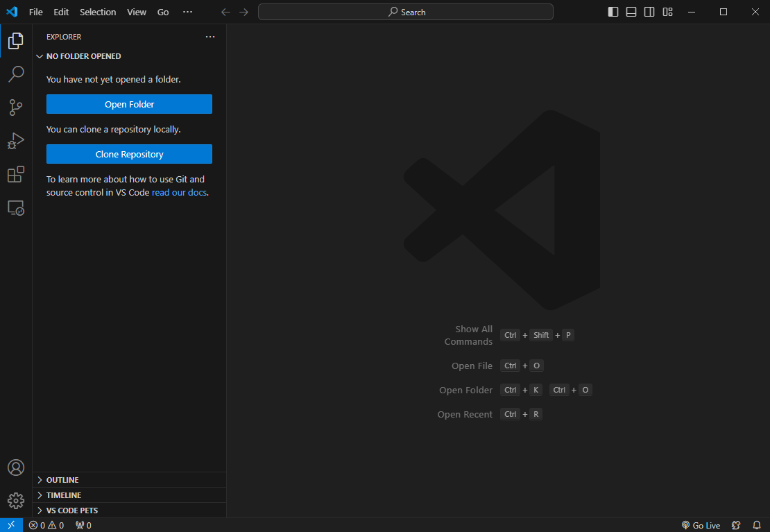Open the Selection menu

pyautogui.click(x=98, y=12)
